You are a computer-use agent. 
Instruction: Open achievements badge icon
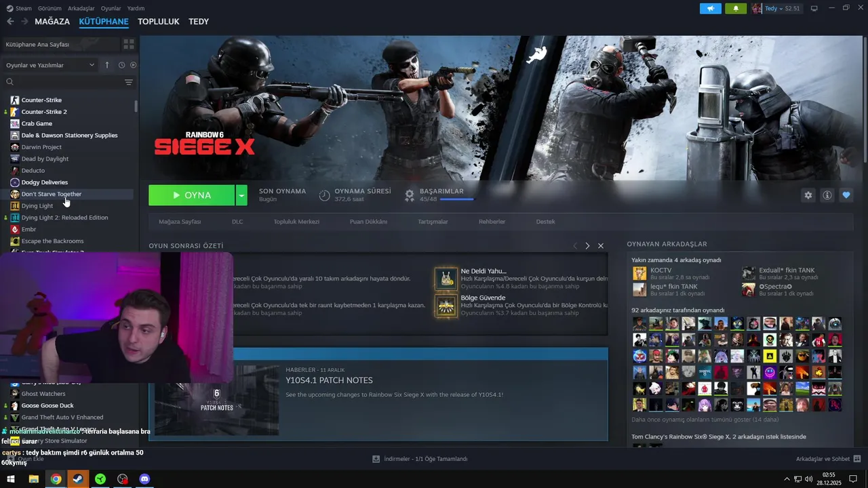(x=410, y=195)
